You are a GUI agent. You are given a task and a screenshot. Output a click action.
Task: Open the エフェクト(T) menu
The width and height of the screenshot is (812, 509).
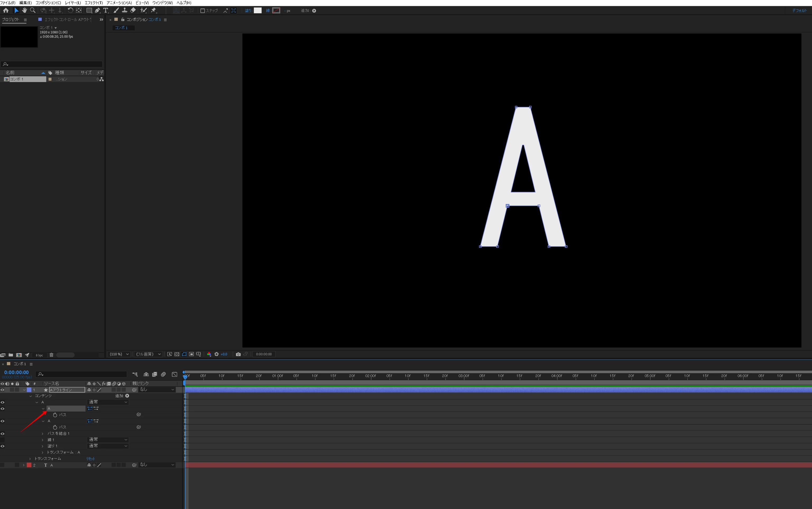[93, 3]
